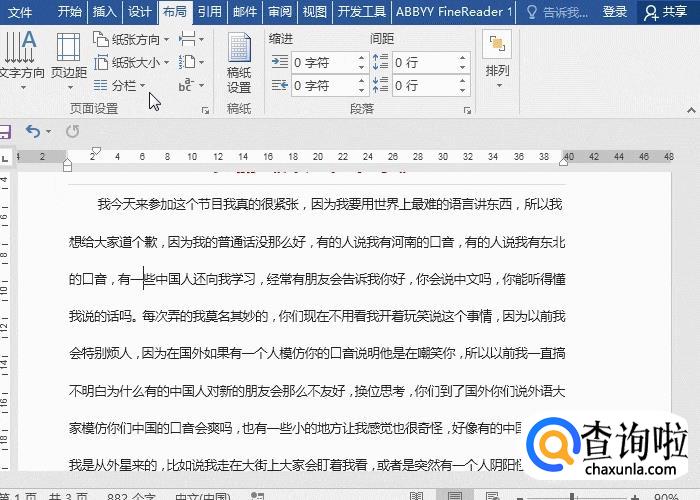Image resolution: width=700 pixels, height=500 pixels.
Task: Collapse the ribbon with the arrow
Action: click(691, 110)
